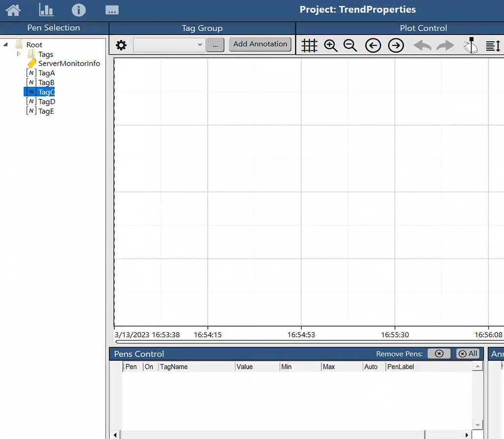Toggle the cursor pointer tool in Plot Control
Screen dimensions: 504x439
click(x=471, y=45)
